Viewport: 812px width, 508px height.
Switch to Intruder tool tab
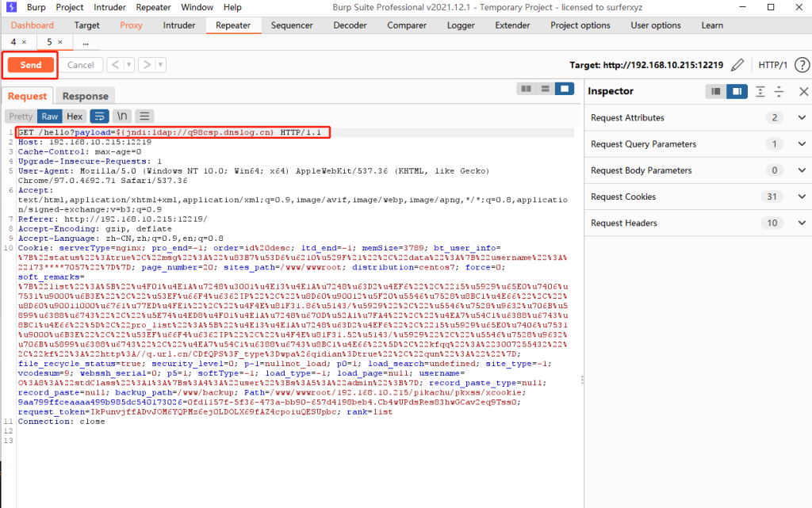point(179,25)
